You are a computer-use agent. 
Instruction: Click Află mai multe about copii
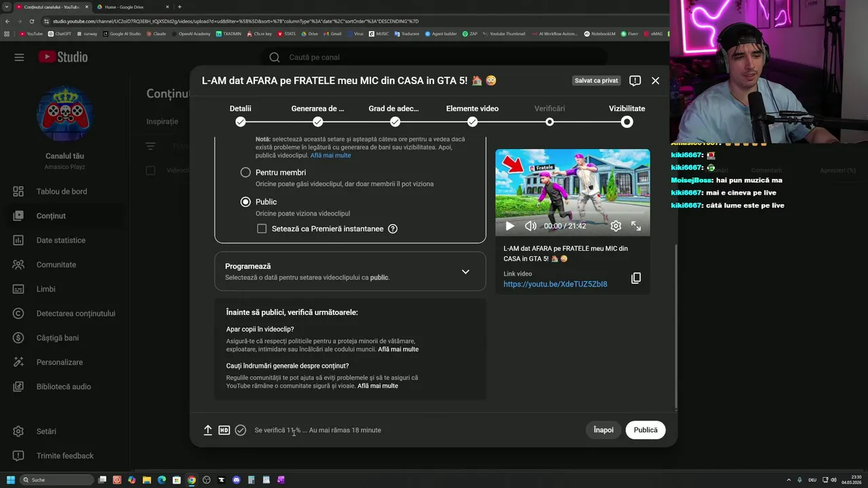click(x=398, y=349)
